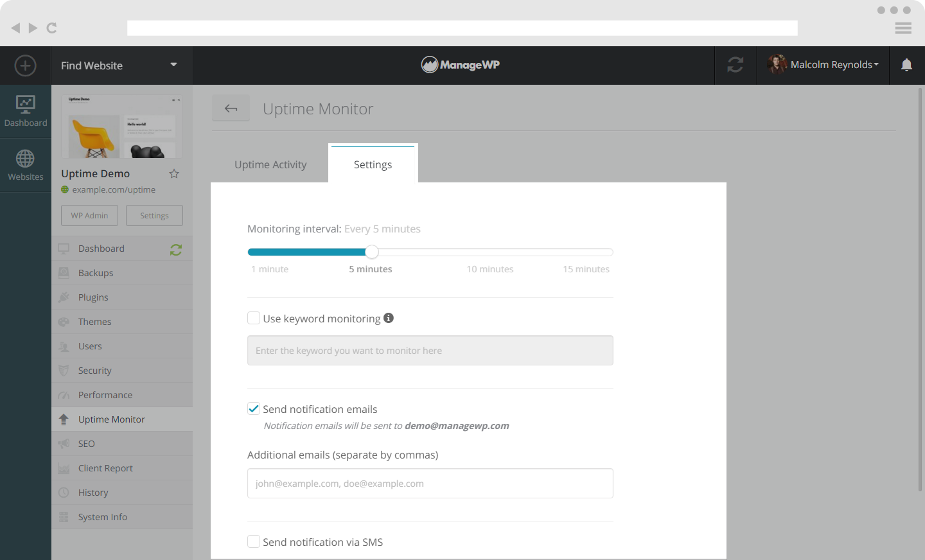The width and height of the screenshot is (925, 560).
Task: Click the Uptime Demo site title
Action: (95, 173)
